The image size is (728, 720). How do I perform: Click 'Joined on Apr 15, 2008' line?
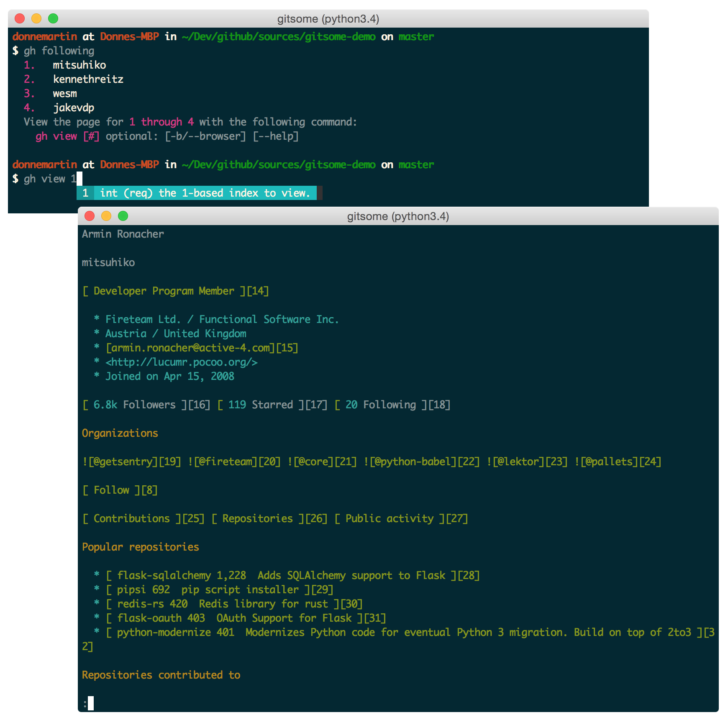click(170, 376)
